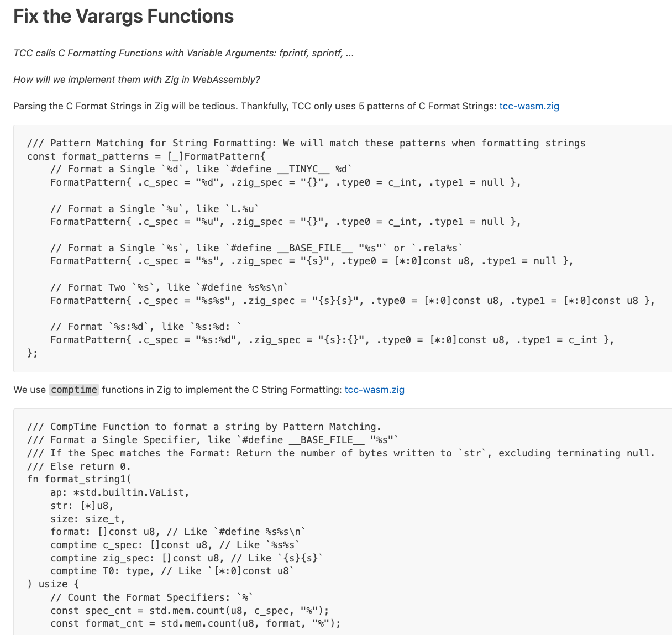The image size is (672, 635).
Task: Click the "size: size_t" parameter line
Action: (87, 518)
